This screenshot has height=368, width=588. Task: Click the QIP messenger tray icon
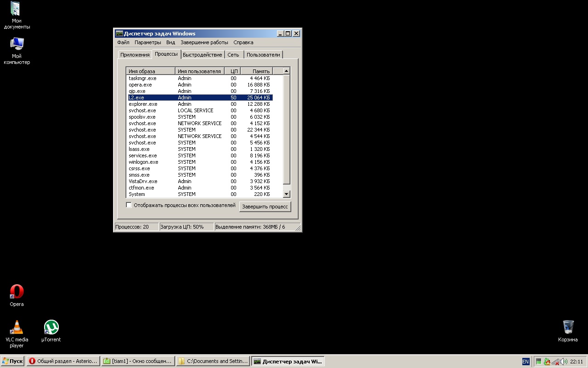tap(547, 362)
